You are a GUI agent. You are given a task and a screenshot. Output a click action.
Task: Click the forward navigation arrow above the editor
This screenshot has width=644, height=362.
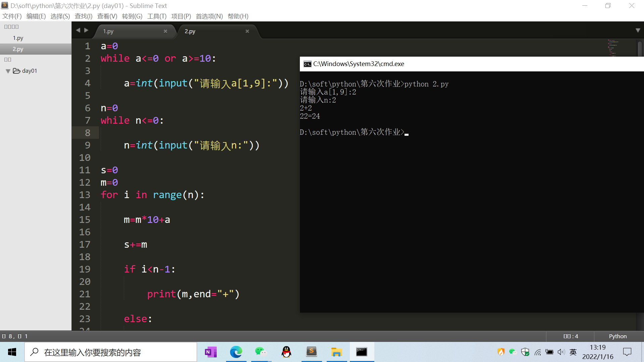[x=87, y=30]
